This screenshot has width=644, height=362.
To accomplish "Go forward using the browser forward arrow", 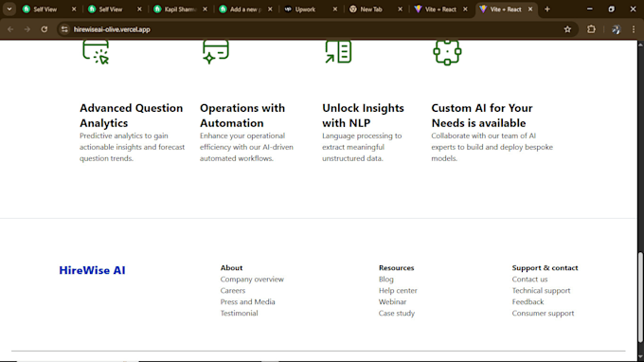I will pyautogui.click(x=27, y=29).
